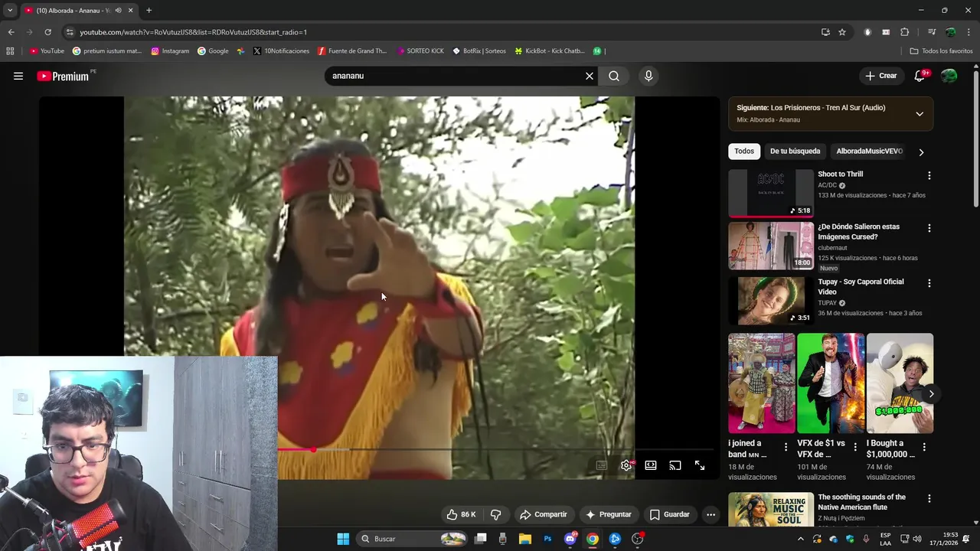The image size is (980, 551).
Task: Open options for the Imágenes Cursed video
Action: click(x=929, y=228)
